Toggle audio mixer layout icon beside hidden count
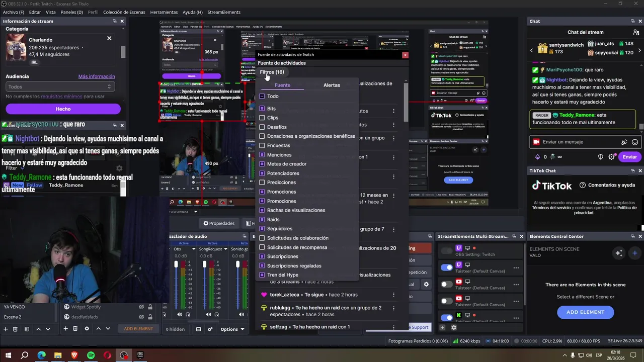 pos(198,329)
